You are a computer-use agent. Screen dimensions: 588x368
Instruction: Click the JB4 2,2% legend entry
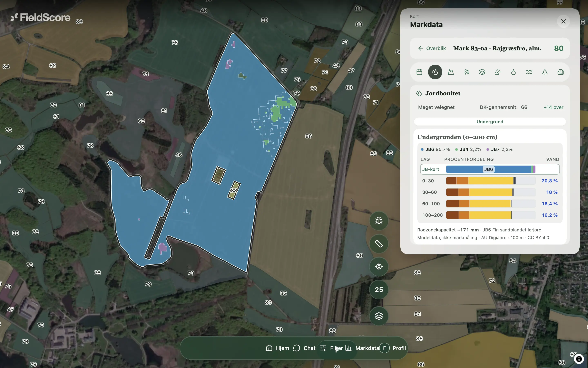[468, 149]
